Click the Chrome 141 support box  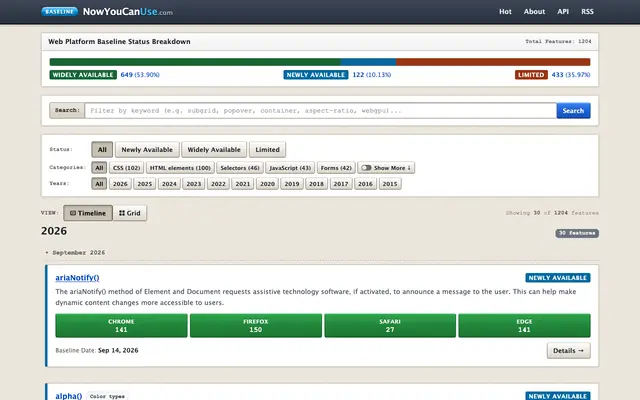(121, 325)
